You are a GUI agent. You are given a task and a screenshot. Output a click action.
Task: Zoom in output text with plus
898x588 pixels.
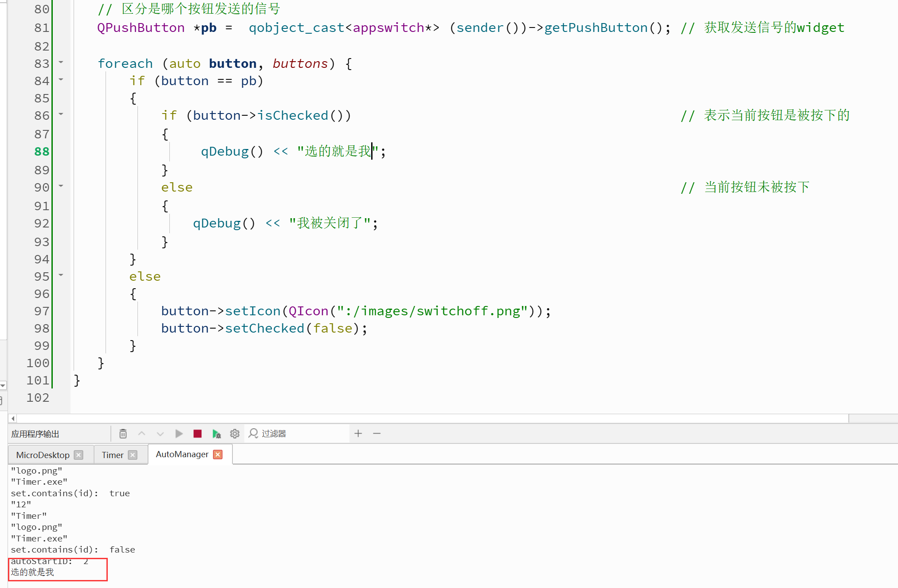358,433
